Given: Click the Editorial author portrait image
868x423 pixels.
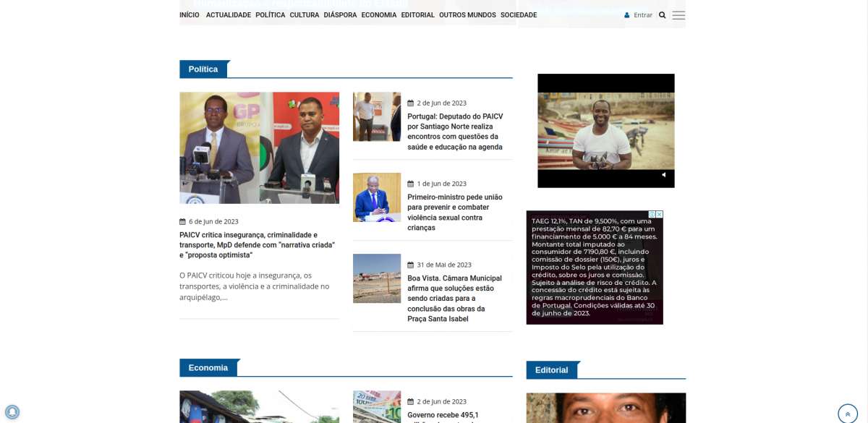Looking at the screenshot, I should (606, 408).
